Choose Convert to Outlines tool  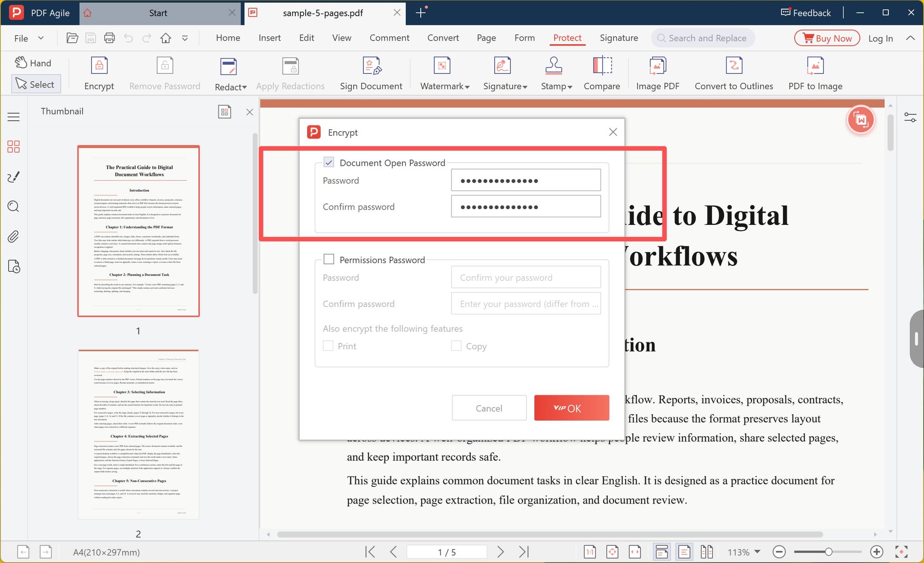coord(733,74)
